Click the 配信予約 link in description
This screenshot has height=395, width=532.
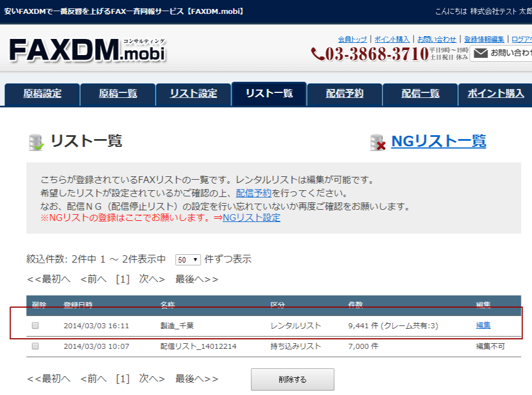253,193
